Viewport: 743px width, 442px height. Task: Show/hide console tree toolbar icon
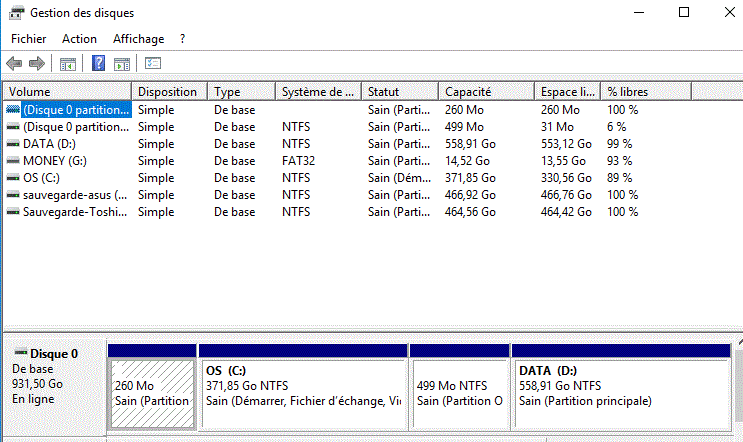(x=68, y=63)
